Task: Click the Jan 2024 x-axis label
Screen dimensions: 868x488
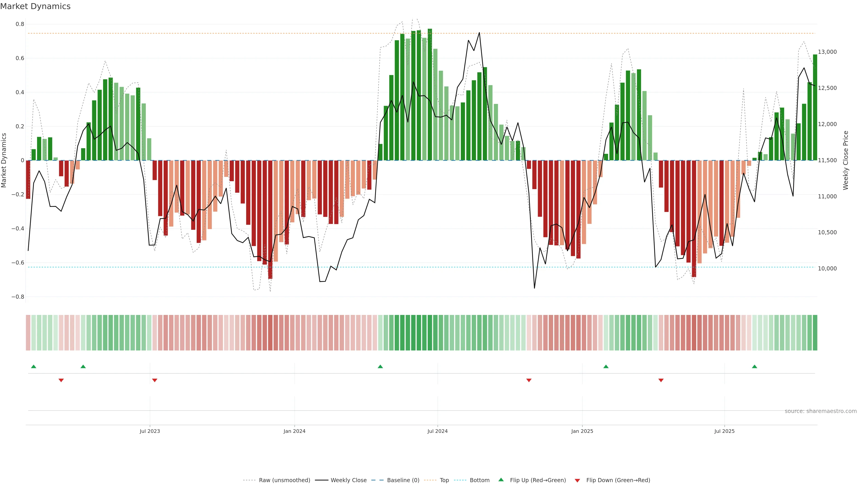Action: tap(294, 431)
